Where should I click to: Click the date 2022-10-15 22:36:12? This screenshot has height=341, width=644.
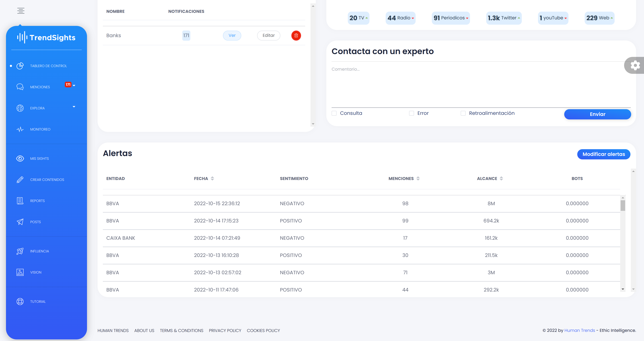(217, 203)
